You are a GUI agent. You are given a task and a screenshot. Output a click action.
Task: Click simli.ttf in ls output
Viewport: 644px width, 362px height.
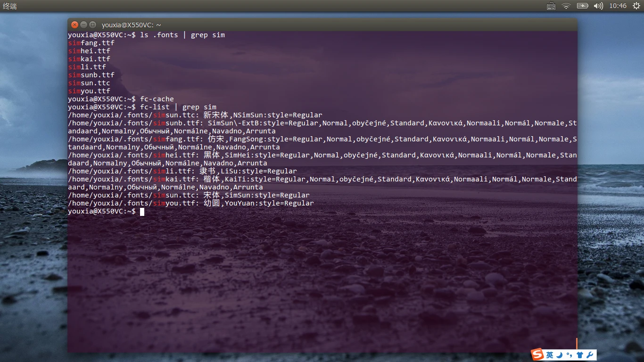[87, 67]
